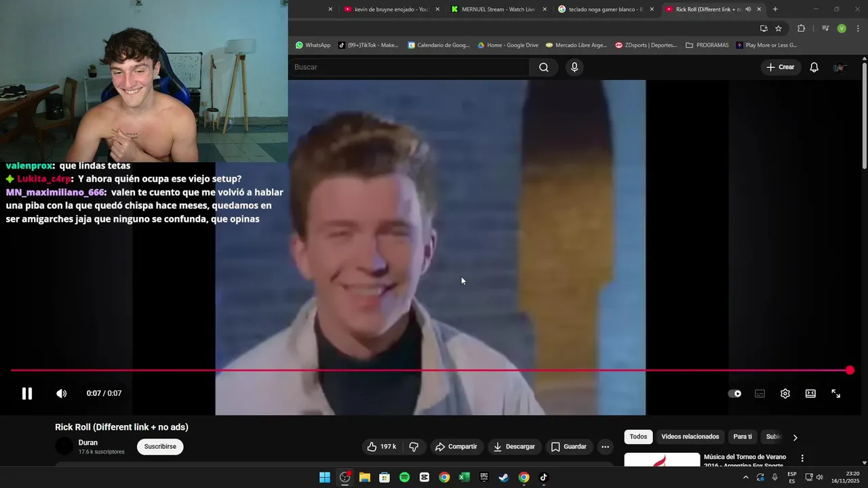This screenshot has height=488, width=868.
Task: Open Spotify from the taskbar
Action: [404, 477]
